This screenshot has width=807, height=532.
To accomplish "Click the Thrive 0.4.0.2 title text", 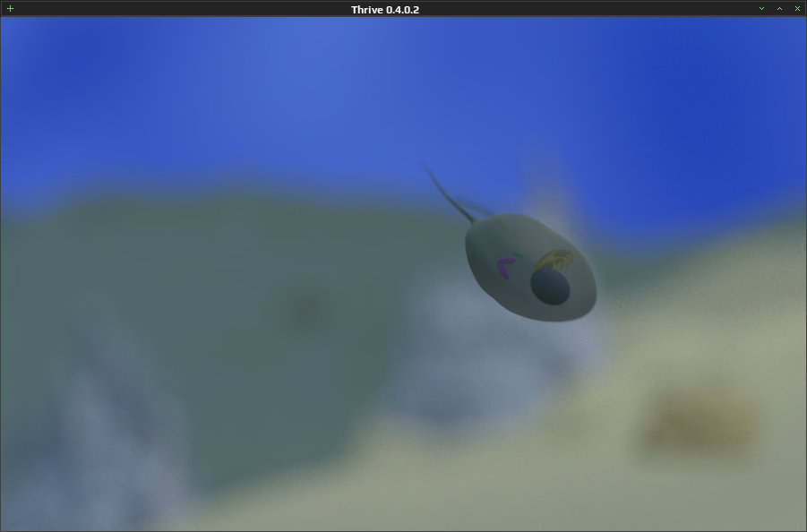I will click(385, 9).
